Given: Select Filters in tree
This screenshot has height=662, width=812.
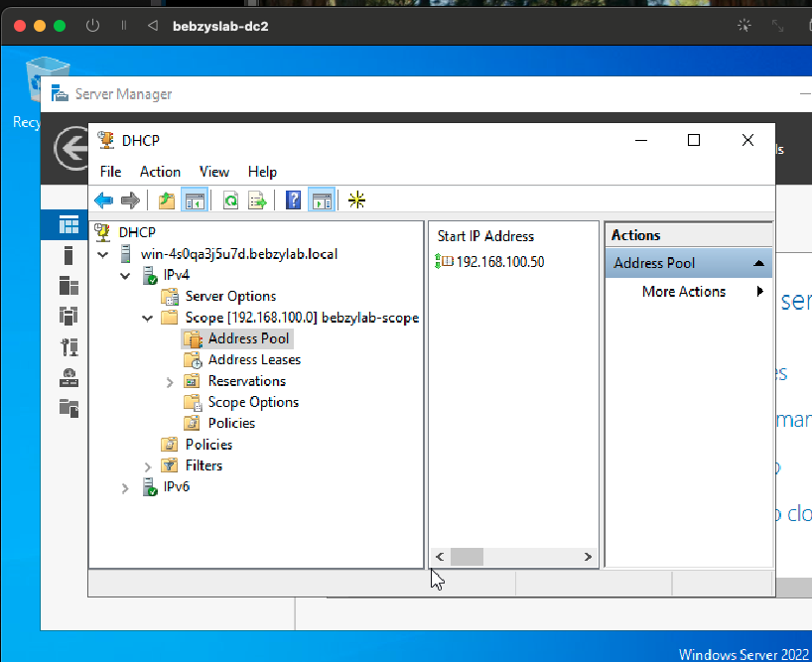Looking at the screenshot, I should point(203,465).
